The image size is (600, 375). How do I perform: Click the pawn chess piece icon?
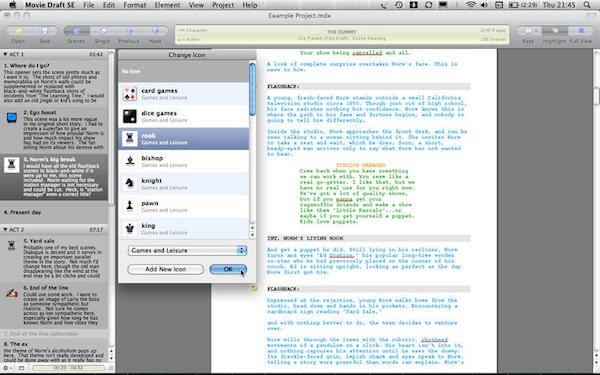[130, 206]
